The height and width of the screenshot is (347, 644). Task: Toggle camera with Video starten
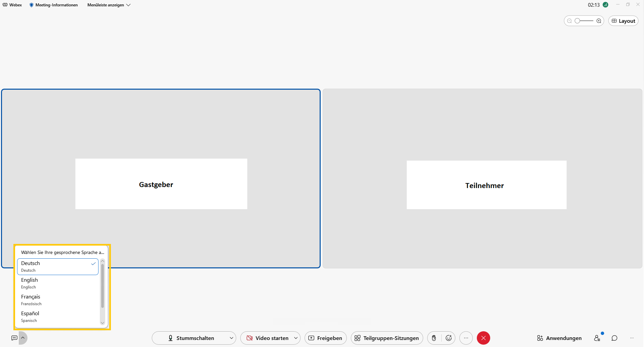pos(267,338)
